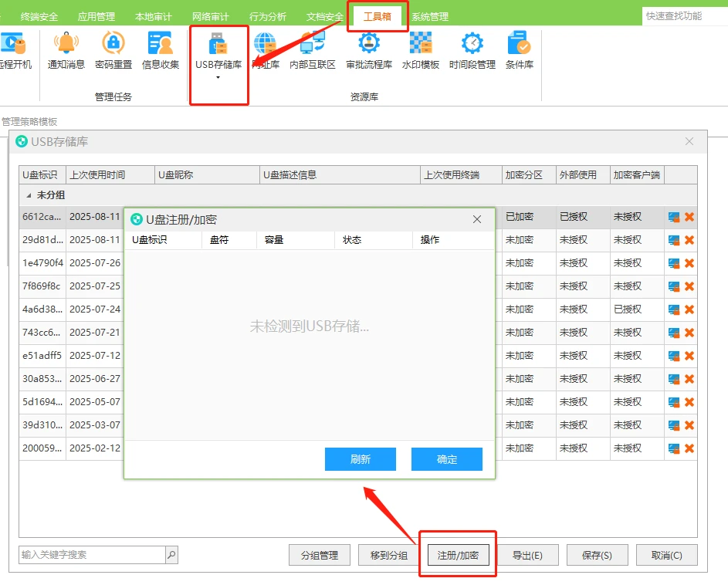Click the 移到分组 button
Image resolution: width=728 pixels, height=585 pixels.
pyautogui.click(x=388, y=555)
